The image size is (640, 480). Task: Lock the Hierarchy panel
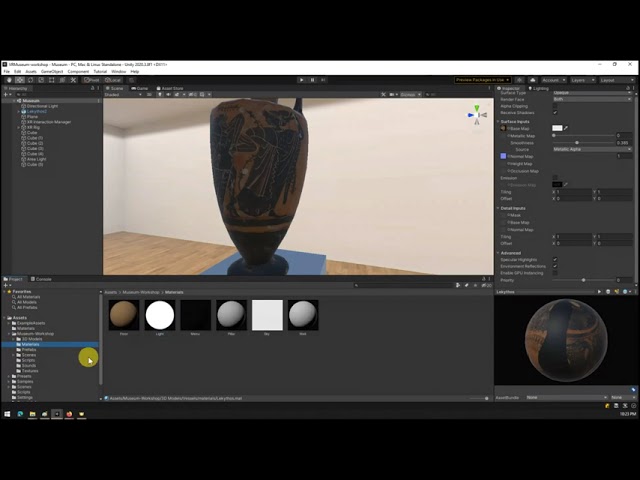(x=93, y=88)
